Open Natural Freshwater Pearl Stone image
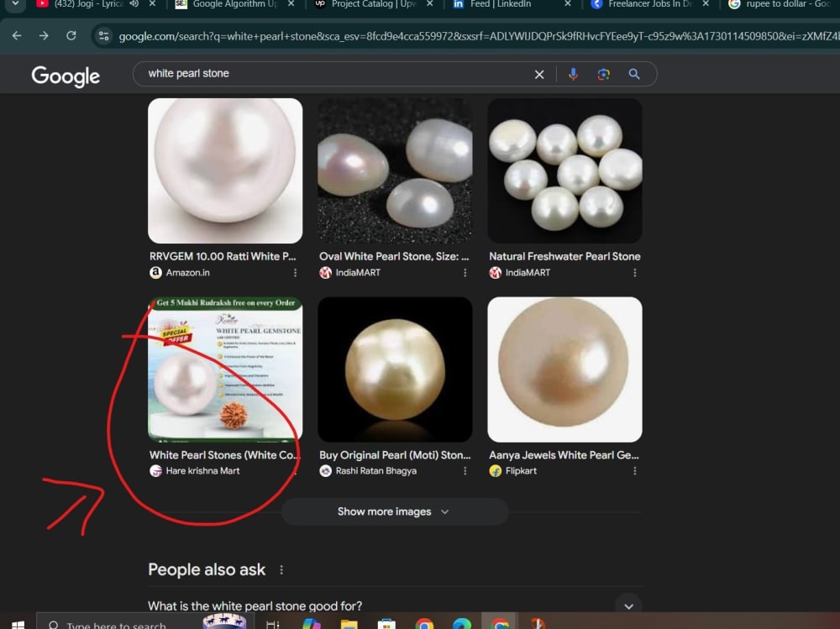 pyautogui.click(x=564, y=170)
